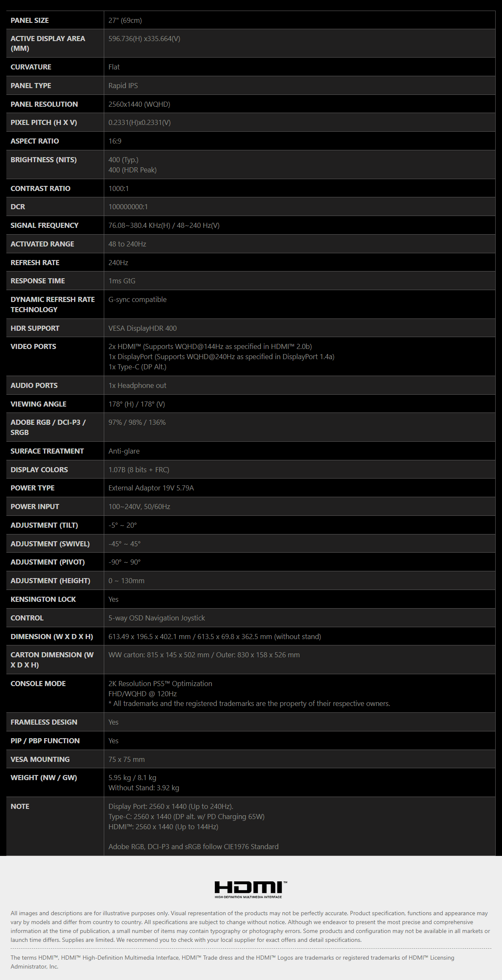Click the VESA DisplayHDR 400 value

point(143,328)
